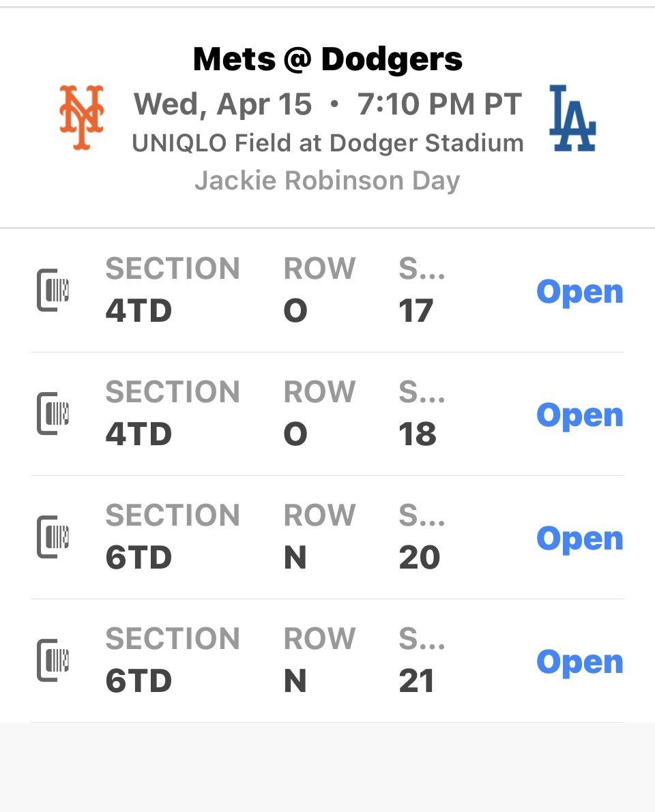Image resolution: width=655 pixels, height=812 pixels.
Task: Tap the seat number 21 value
Action: point(416,681)
